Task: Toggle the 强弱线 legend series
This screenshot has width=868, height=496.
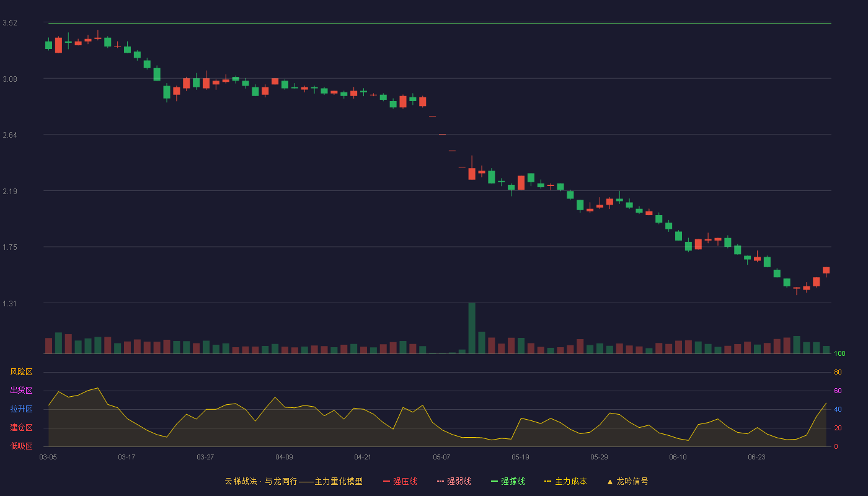Action: point(454,481)
